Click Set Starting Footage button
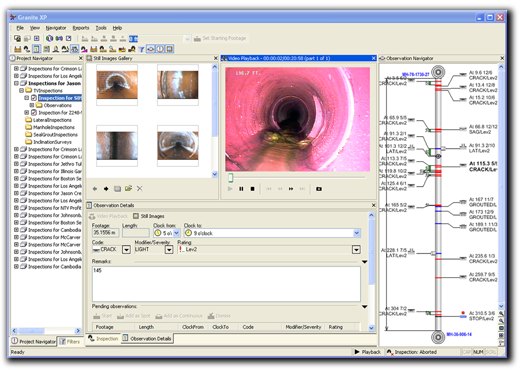Viewport: 521px width, 371px height. coord(220,38)
